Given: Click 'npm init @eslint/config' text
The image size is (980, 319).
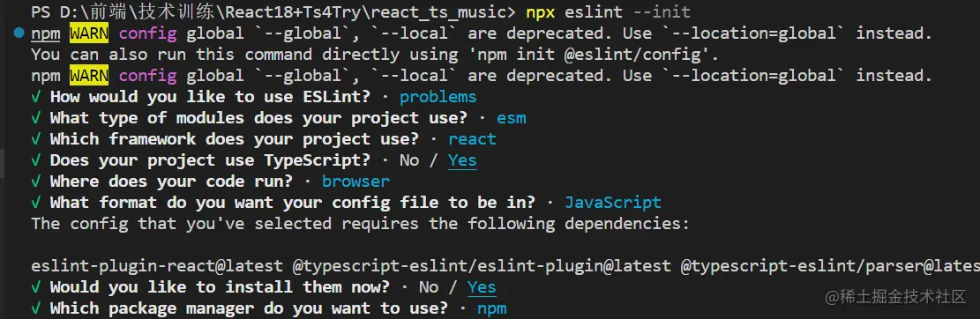Looking at the screenshot, I should coord(593,55).
